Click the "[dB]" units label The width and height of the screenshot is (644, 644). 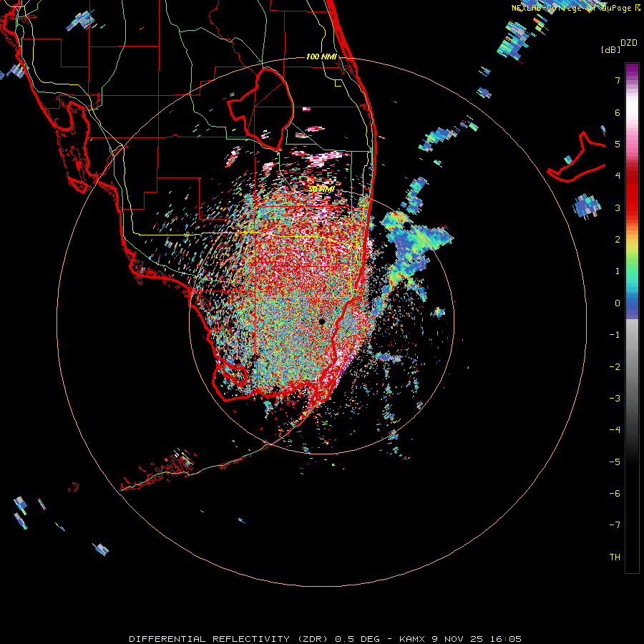coord(611,49)
